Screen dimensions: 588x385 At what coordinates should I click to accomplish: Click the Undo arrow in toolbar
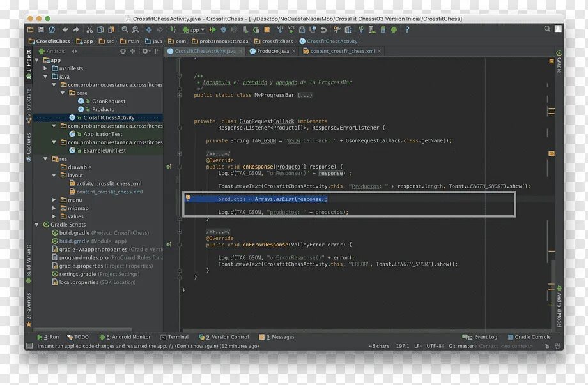point(66,29)
